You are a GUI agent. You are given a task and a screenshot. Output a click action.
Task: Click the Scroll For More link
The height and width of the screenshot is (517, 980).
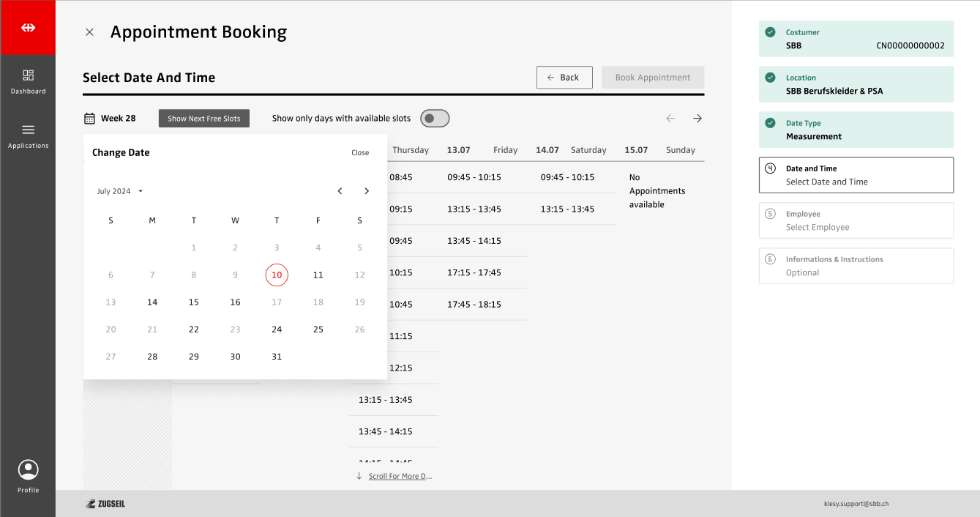[400, 476]
